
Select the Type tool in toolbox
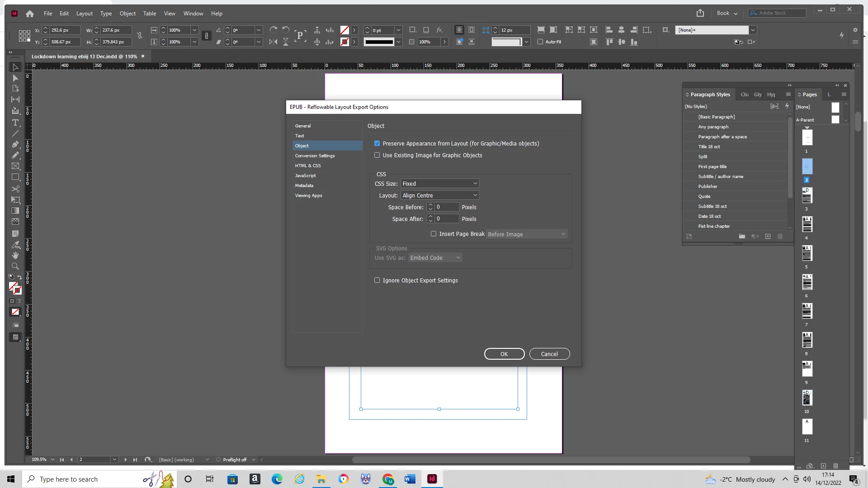[15, 123]
